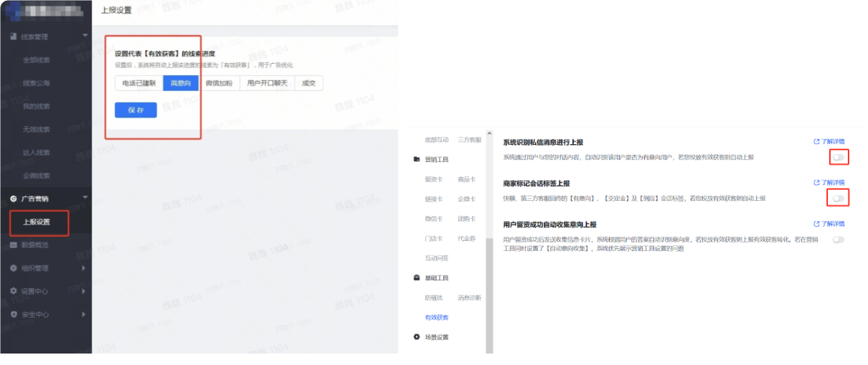
Task: Open the 场景设置 section
Action: (x=437, y=337)
